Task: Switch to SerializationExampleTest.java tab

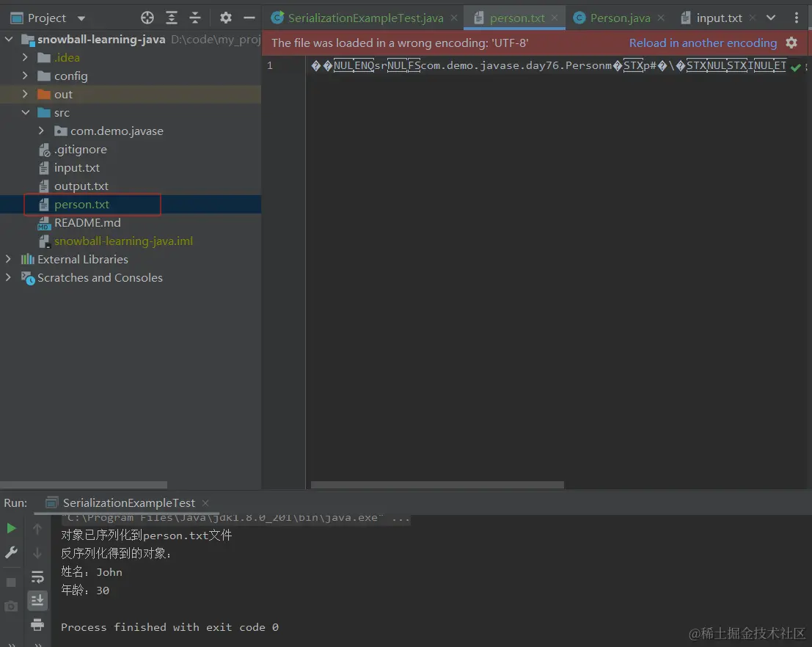Action: pyautogui.click(x=365, y=18)
